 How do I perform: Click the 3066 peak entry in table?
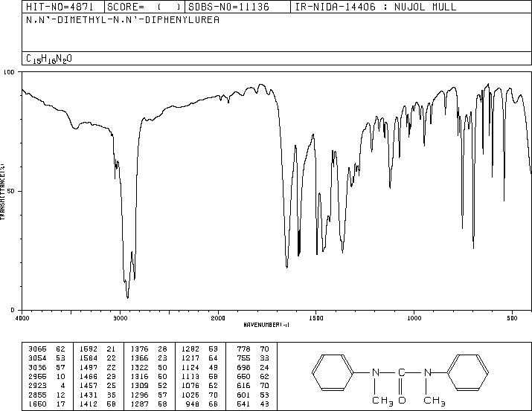point(47,349)
